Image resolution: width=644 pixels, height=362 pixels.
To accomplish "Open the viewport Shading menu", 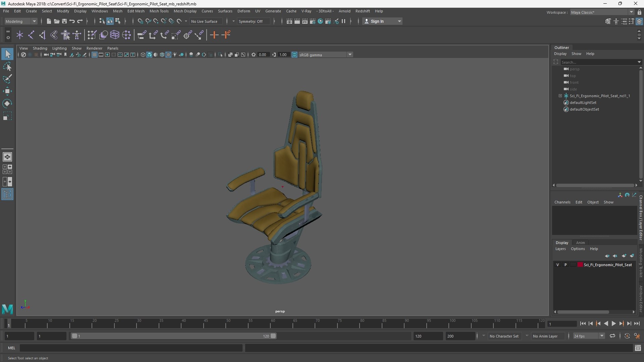I will click(x=40, y=48).
